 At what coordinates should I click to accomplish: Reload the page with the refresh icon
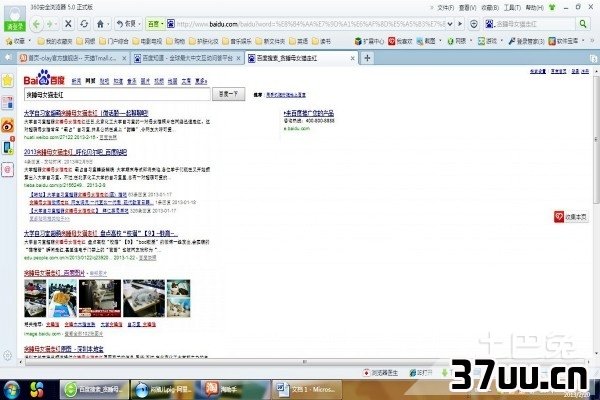[x=84, y=24]
